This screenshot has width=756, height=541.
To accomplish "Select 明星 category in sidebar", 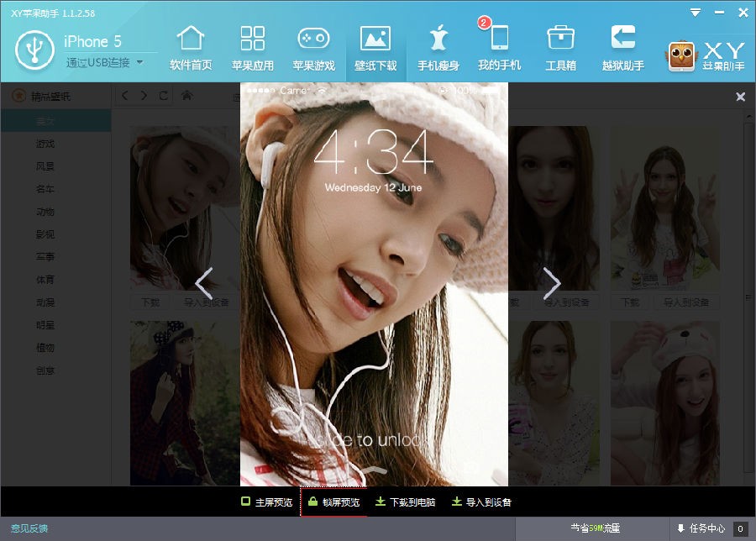I will click(45, 325).
